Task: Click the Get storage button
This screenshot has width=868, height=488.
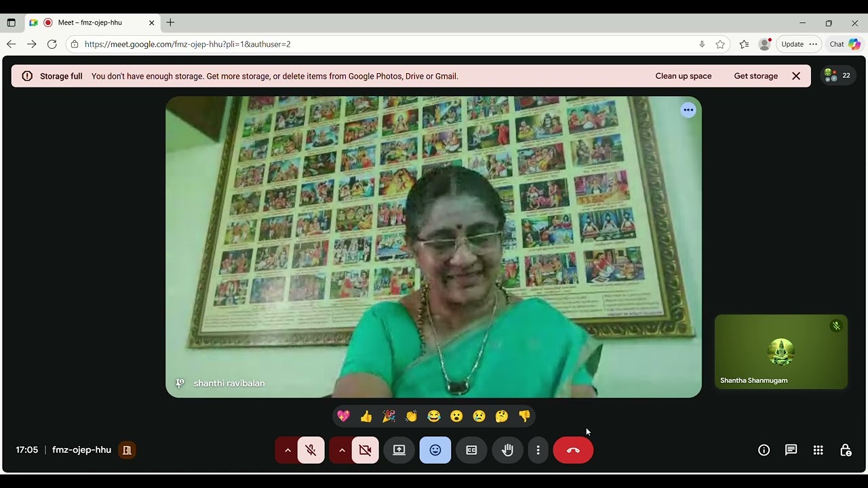Action: 756,76
